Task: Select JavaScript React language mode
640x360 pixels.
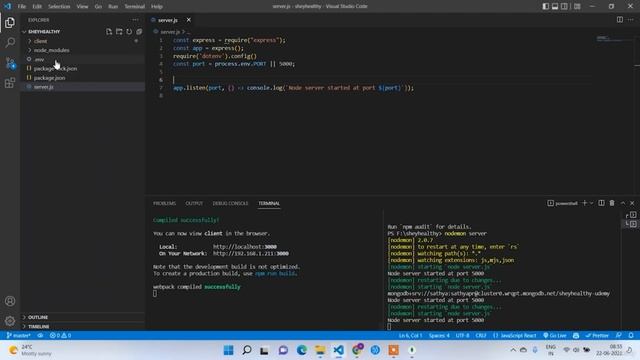Action: point(515,336)
